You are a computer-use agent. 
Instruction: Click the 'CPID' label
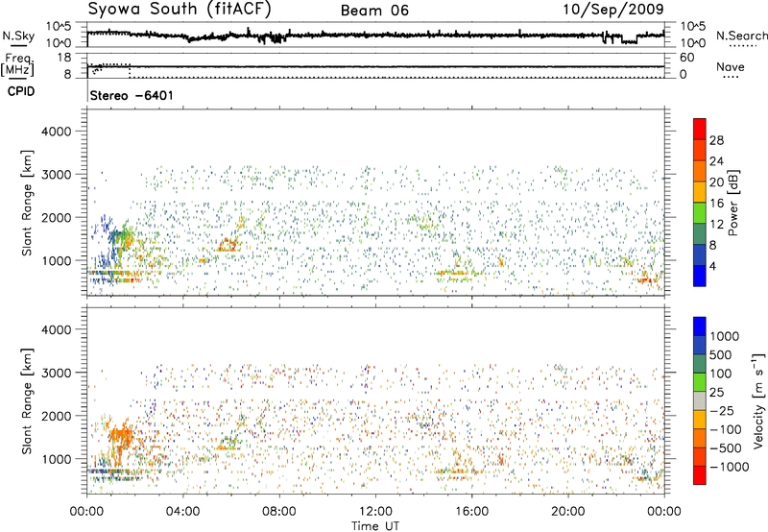point(21,91)
